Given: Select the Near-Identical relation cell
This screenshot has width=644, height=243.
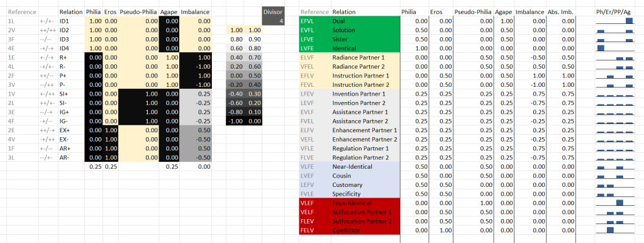Looking at the screenshot, I should click(365, 167).
